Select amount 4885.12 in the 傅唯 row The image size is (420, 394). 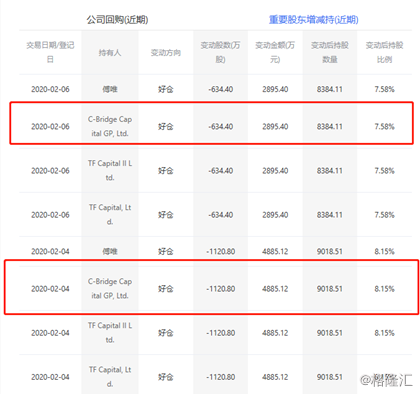click(275, 251)
